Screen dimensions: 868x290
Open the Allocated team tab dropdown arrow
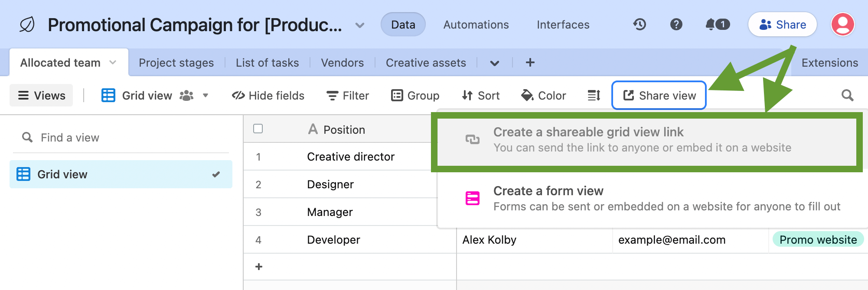113,63
